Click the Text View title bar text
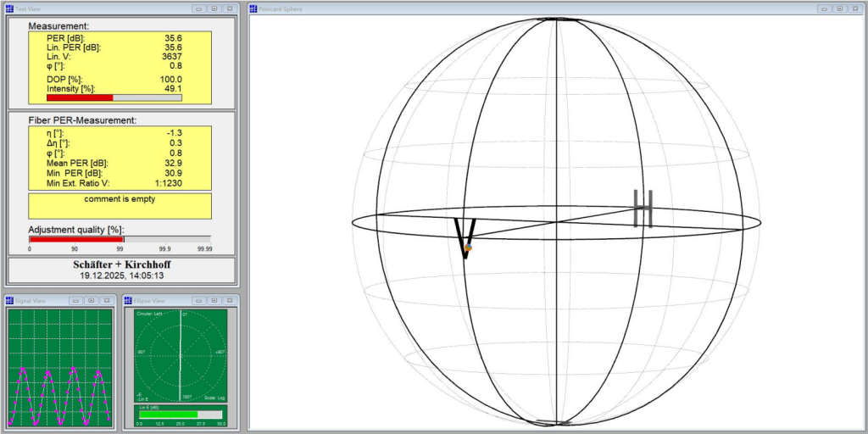The width and height of the screenshot is (868, 434). click(28, 8)
